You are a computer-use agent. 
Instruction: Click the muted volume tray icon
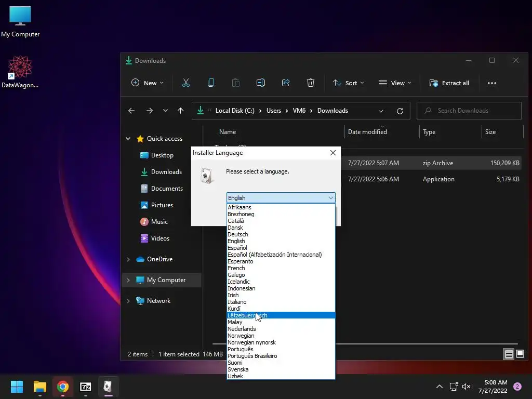click(x=467, y=387)
